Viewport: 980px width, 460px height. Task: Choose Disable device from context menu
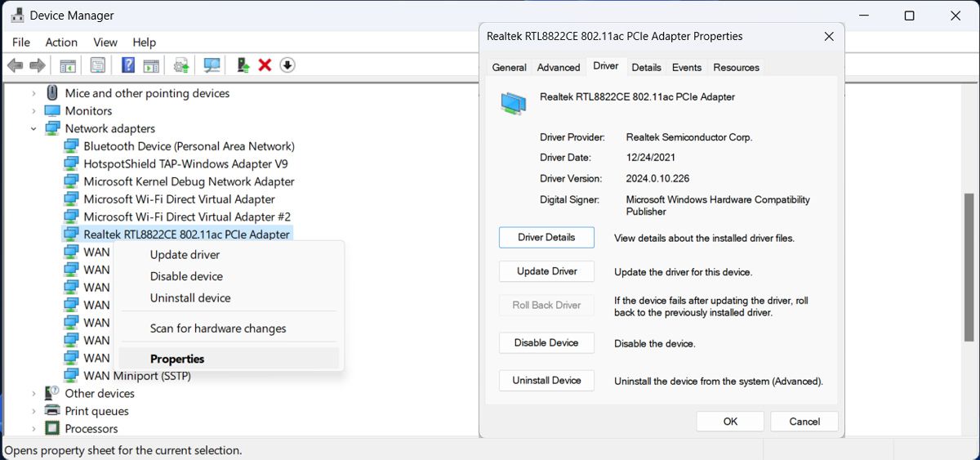[x=229, y=276]
